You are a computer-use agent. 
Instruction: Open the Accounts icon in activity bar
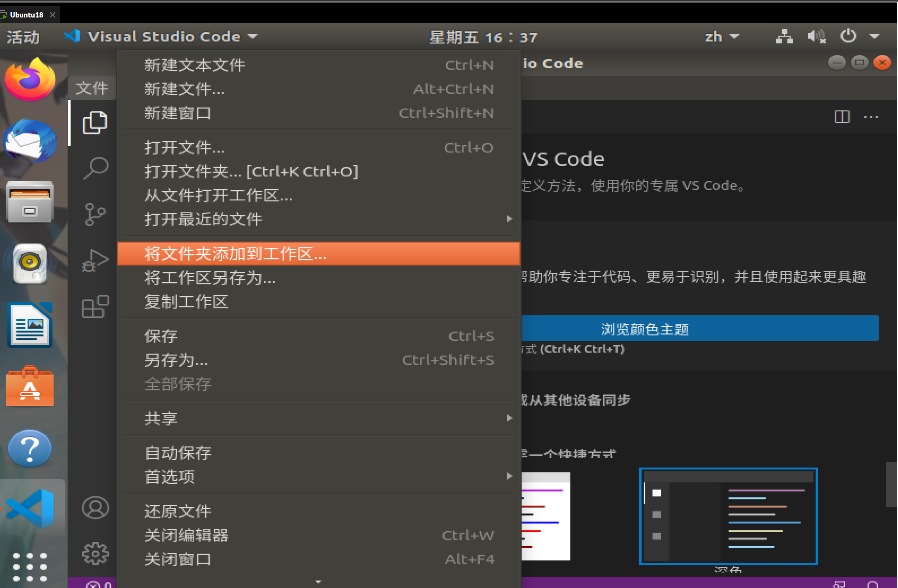pyautogui.click(x=95, y=508)
